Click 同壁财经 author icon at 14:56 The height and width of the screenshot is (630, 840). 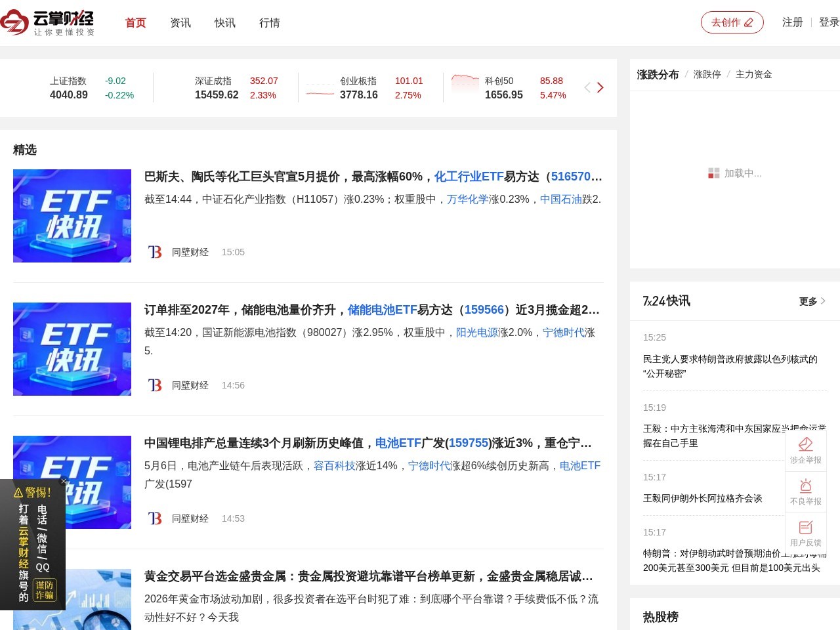click(155, 385)
